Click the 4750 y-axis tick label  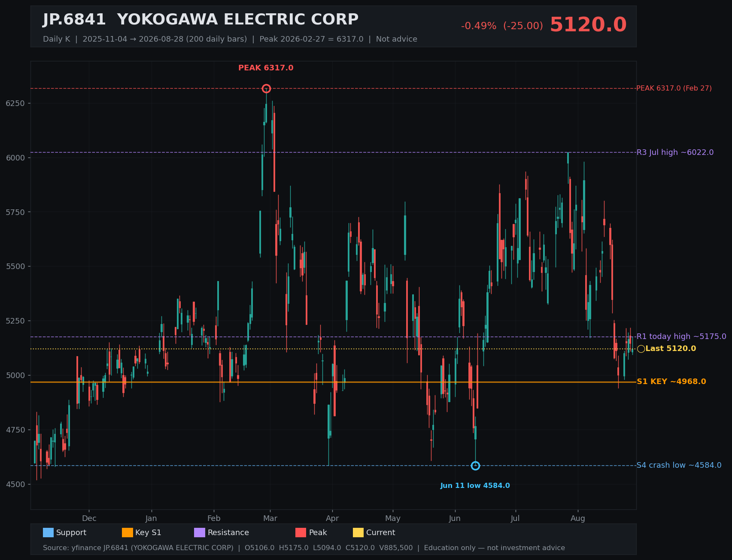[15, 430]
